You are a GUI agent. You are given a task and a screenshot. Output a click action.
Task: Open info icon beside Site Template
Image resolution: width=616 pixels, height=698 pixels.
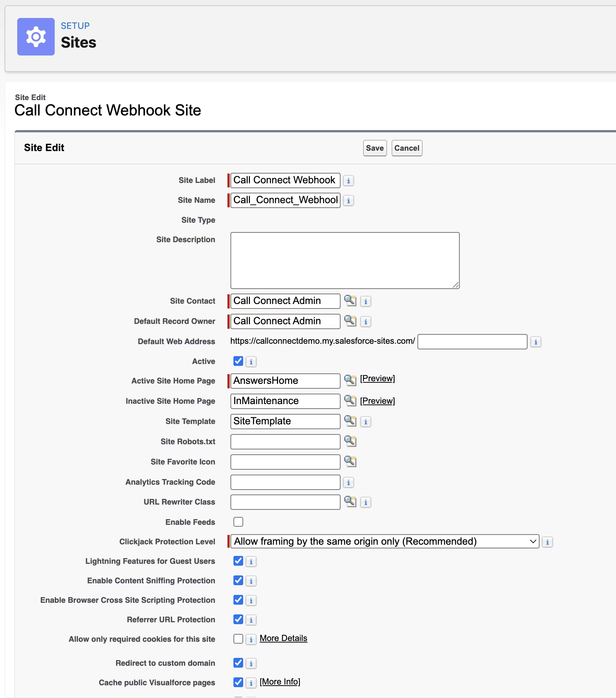tap(366, 422)
